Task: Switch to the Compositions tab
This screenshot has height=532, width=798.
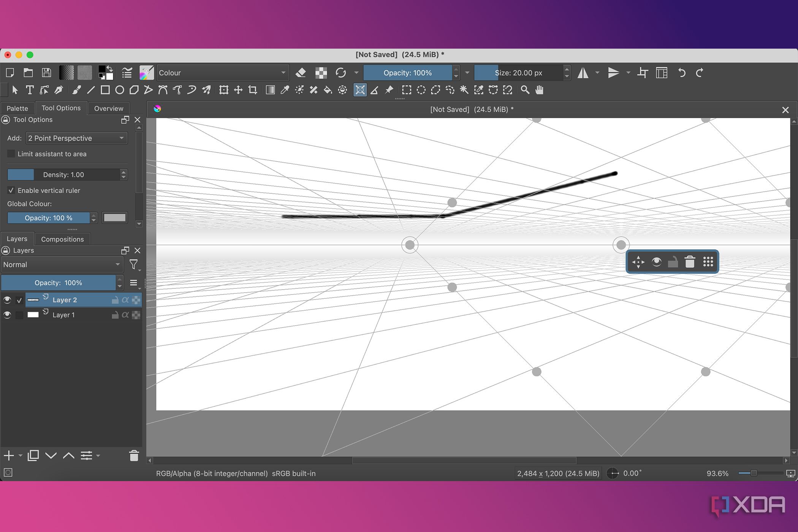Action: coord(62,239)
